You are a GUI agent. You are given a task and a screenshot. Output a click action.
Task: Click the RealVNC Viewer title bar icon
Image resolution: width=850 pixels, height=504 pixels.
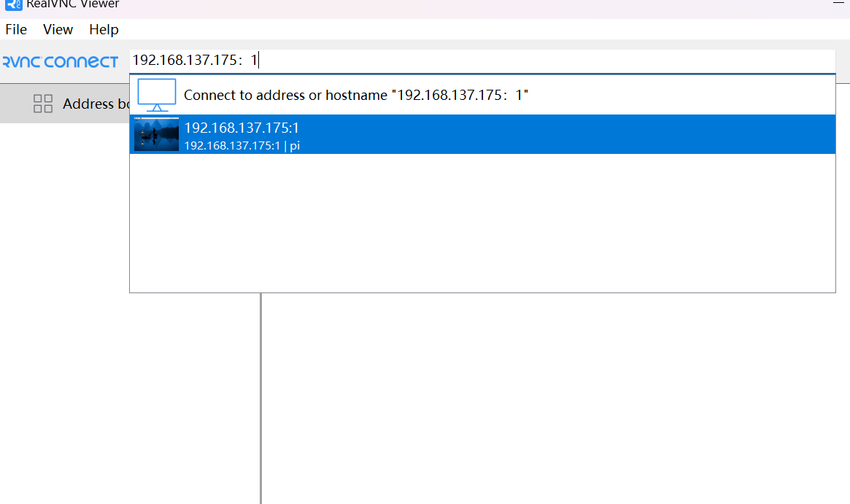point(14,4)
